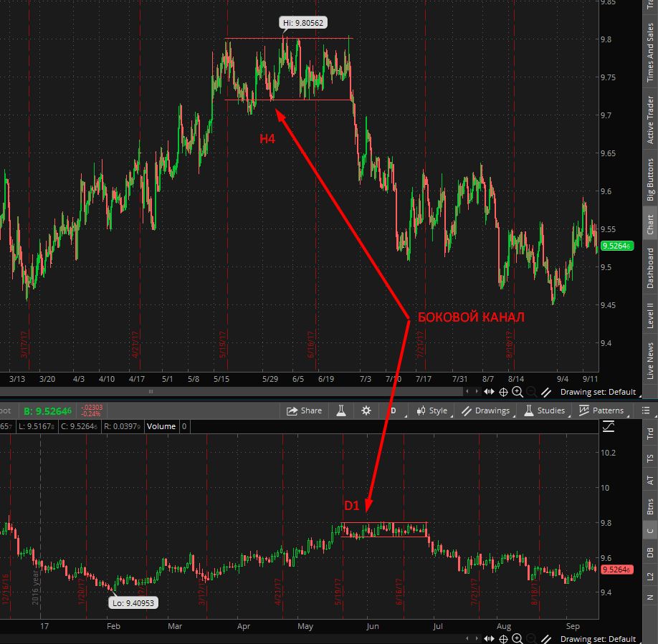The width and height of the screenshot is (658, 644).
Task: Open the Edit Studies flask icon
Action: 342,410
